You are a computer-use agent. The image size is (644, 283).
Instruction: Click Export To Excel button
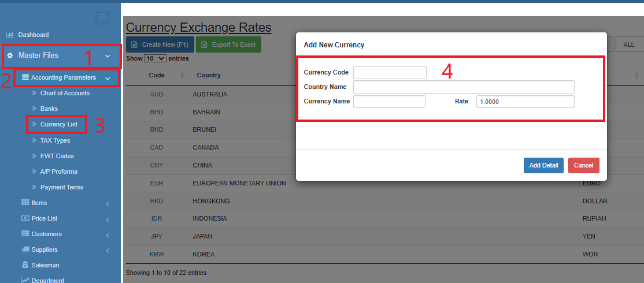click(x=228, y=44)
